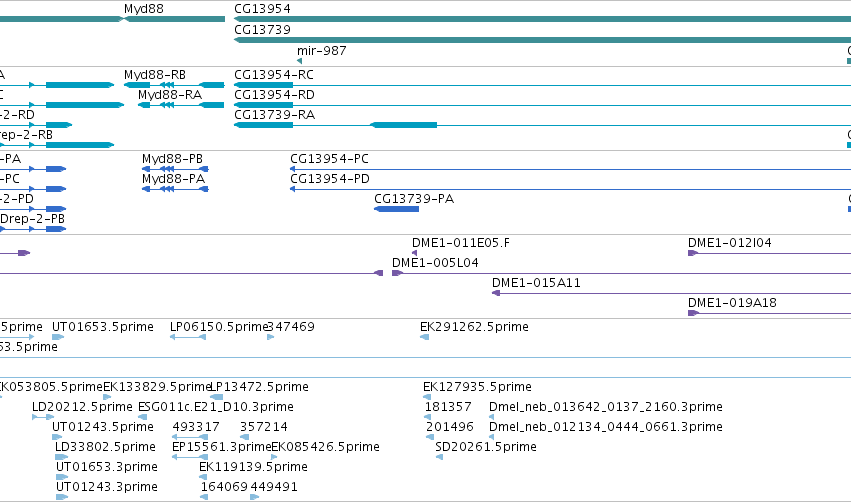Click the Myd88 gene bar
The image size is (851, 502).
point(174,19)
